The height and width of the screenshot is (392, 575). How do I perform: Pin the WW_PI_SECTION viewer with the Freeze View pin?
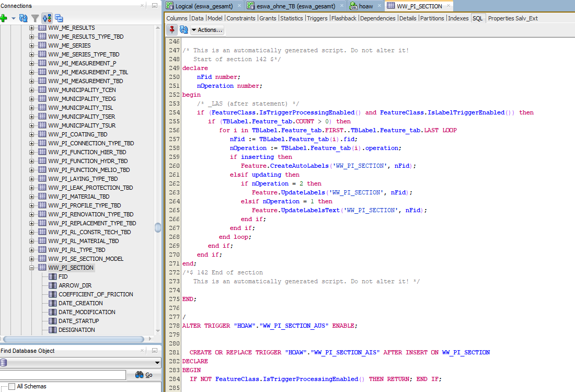pos(171,30)
